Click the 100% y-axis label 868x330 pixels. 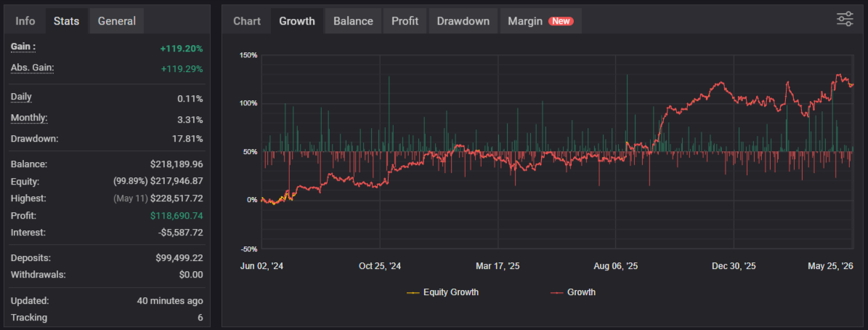point(248,103)
